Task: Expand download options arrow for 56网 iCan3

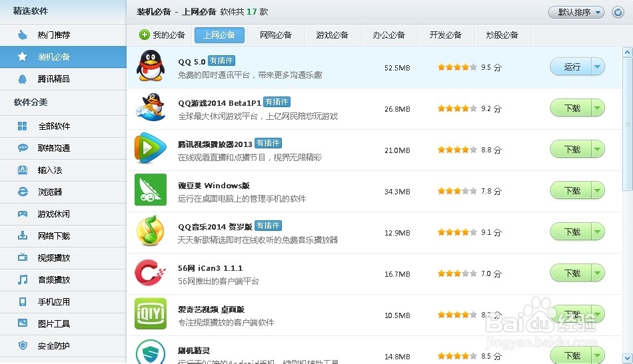Action: coord(598,273)
